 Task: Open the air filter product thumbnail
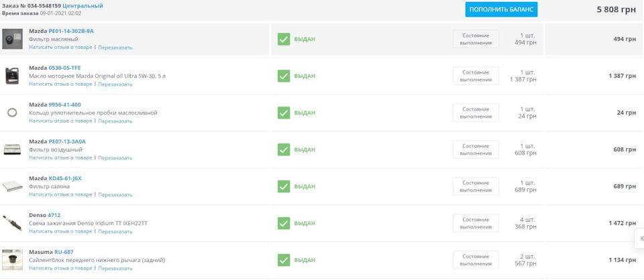coord(12,149)
